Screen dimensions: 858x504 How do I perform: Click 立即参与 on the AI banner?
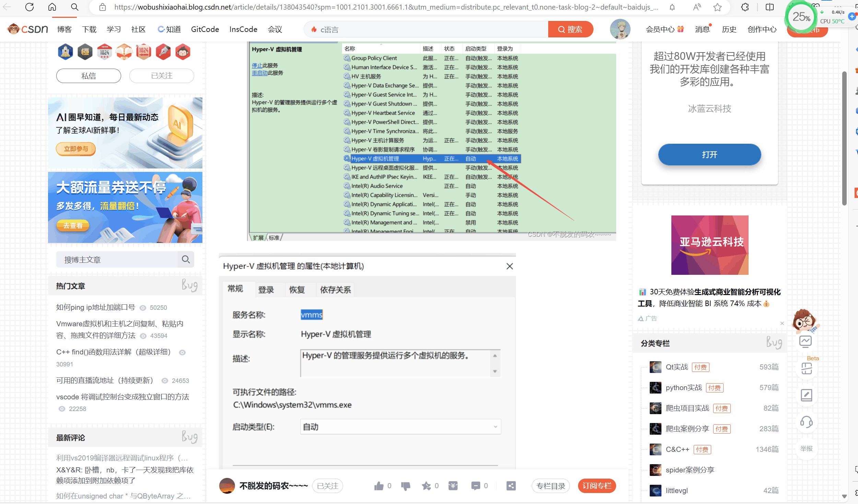[x=76, y=149]
